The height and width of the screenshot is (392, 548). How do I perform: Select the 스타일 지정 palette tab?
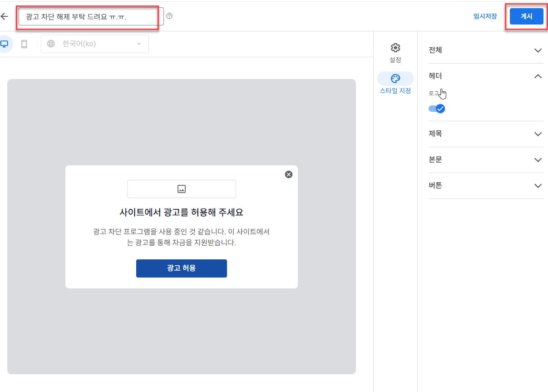[395, 84]
